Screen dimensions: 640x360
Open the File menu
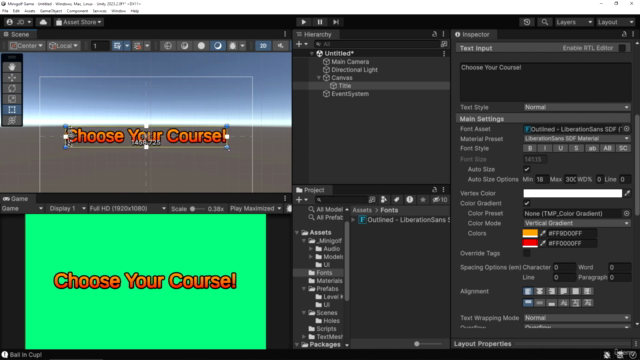[5, 11]
